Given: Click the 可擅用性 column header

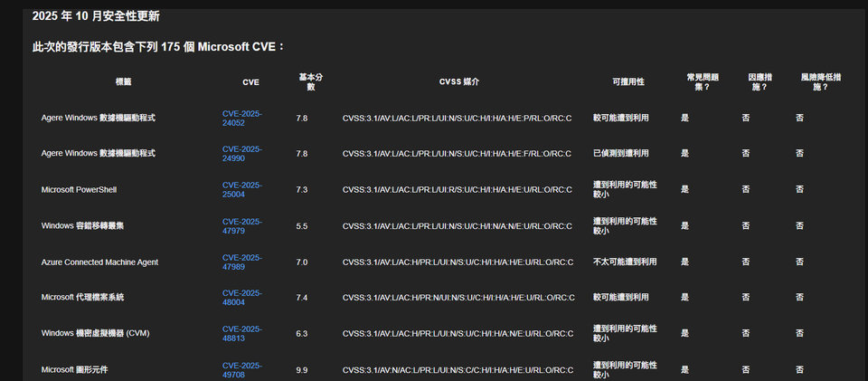Looking at the screenshot, I should coord(628,81).
